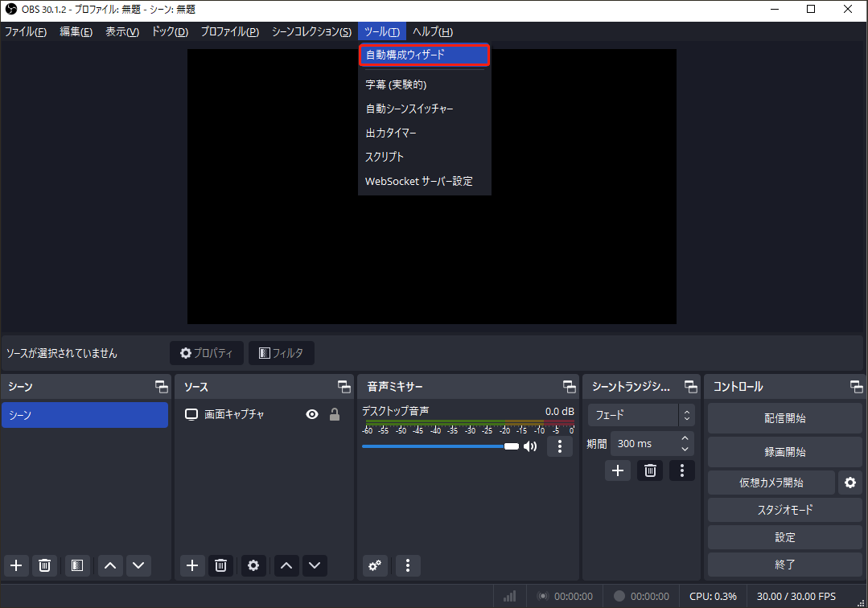Open the 自動構成ウィザード menu entry
Viewport: 868px width, 608px height.
tap(424, 55)
